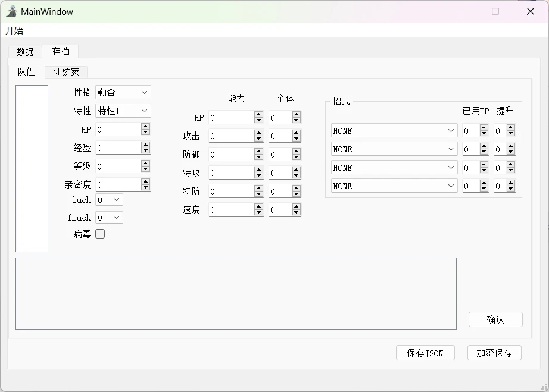Increase third move 提升 up arrow

click(511, 165)
